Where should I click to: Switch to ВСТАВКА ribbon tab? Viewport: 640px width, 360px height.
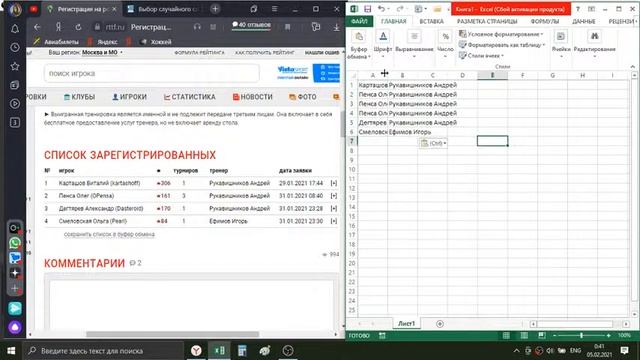click(x=431, y=21)
